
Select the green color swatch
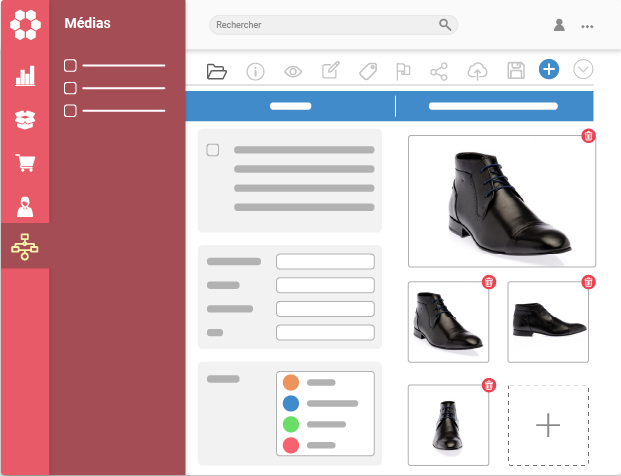click(291, 425)
